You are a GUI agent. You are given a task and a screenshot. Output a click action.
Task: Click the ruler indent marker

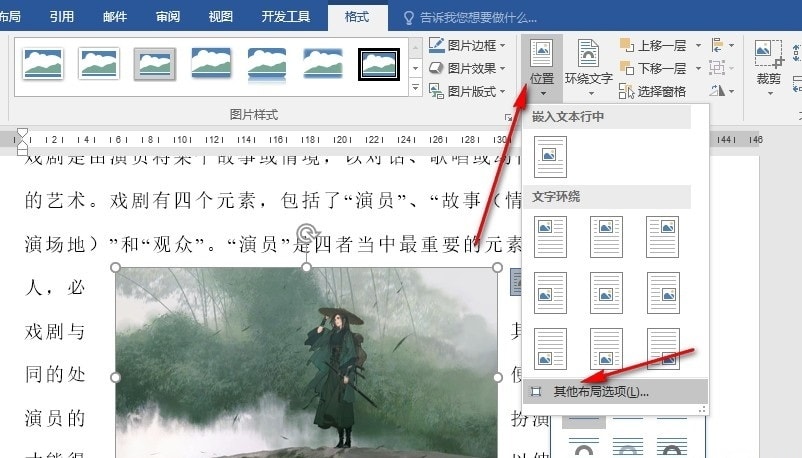point(22,141)
